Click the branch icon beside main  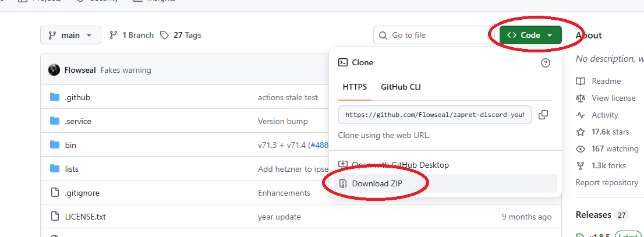click(52, 36)
